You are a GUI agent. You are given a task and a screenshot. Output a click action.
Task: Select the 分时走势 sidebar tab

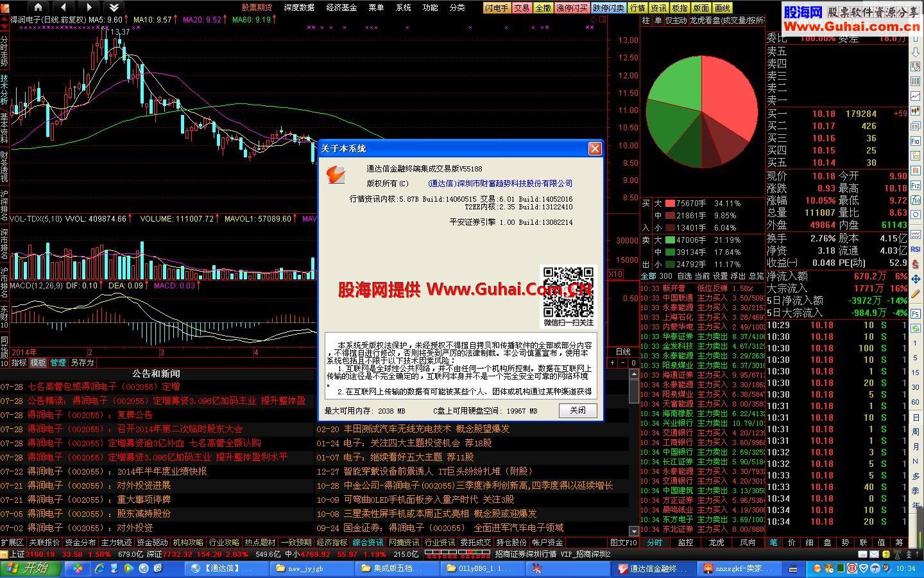tap(4, 51)
